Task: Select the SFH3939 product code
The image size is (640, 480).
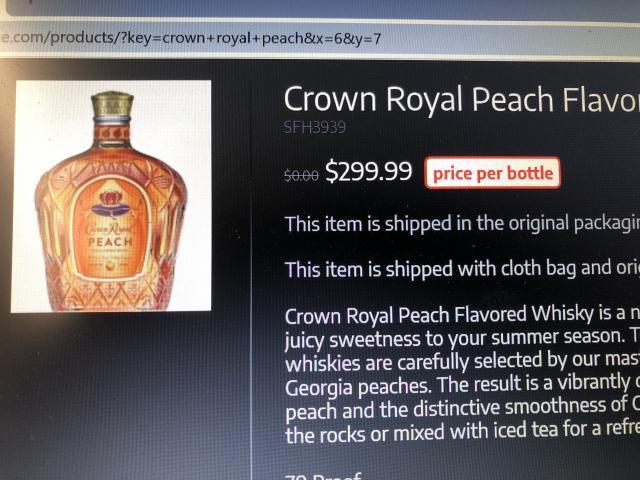Action: [315, 127]
